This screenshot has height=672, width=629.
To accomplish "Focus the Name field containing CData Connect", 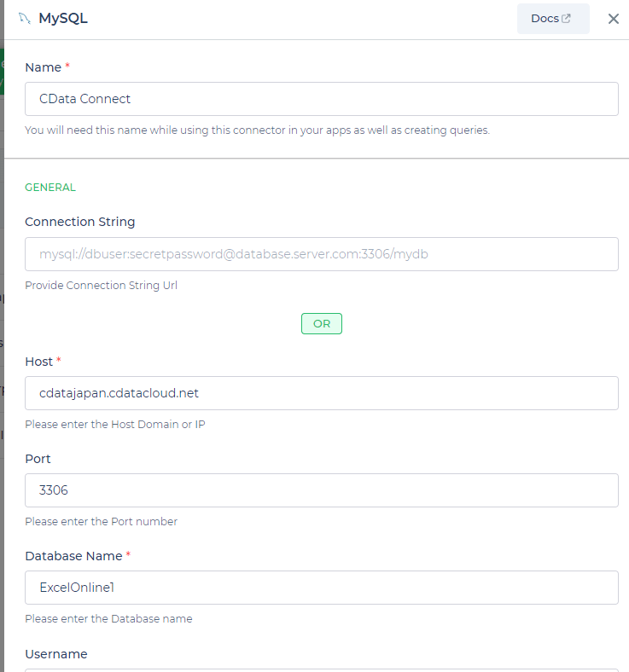I will tap(321, 99).
